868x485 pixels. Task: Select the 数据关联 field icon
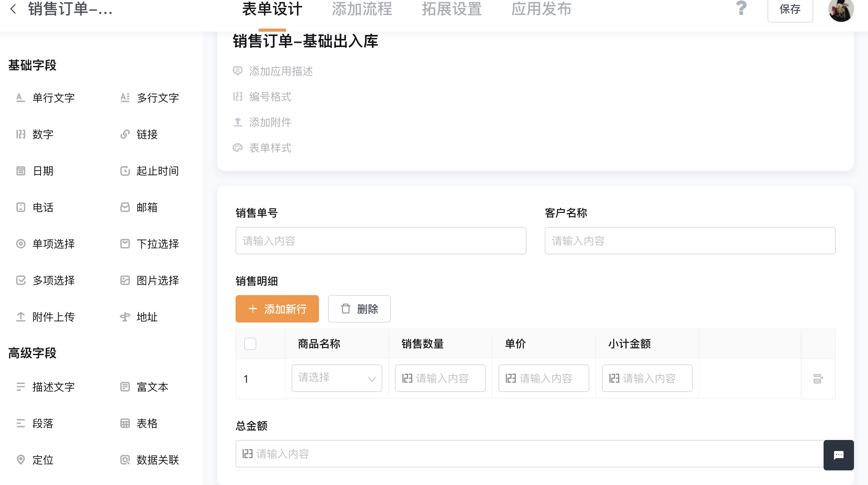pyautogui.click(x=125, y=460)
